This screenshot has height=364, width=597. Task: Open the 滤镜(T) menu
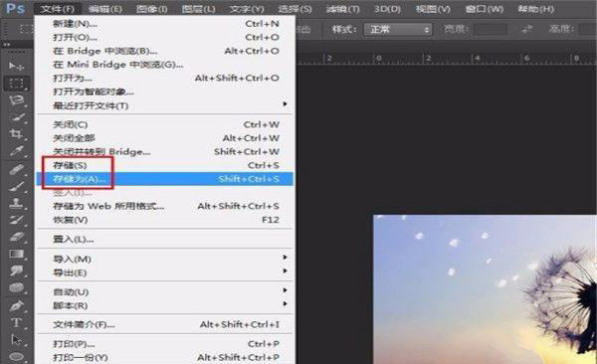point(343,9)
